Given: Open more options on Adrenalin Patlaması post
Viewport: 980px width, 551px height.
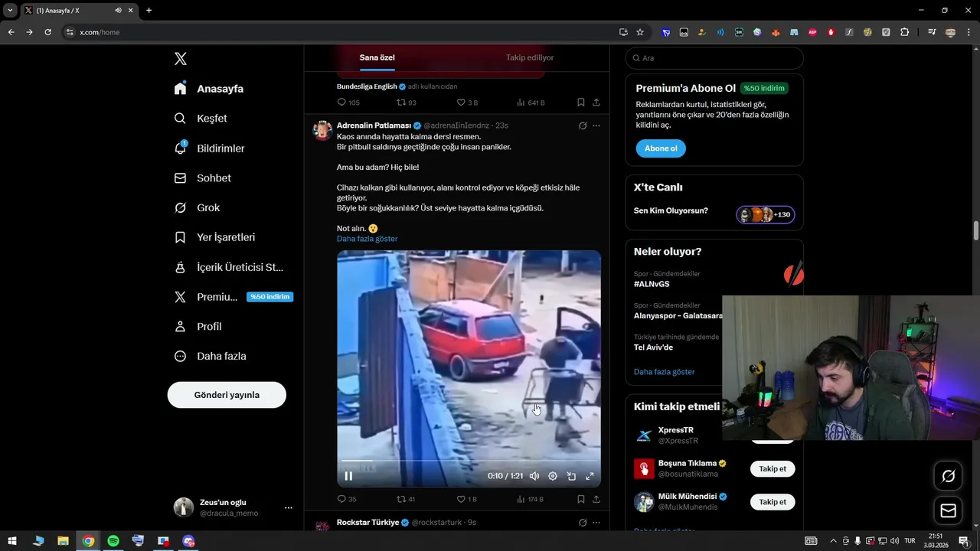Looking at the screenshot, I should (x=596, y=126).
